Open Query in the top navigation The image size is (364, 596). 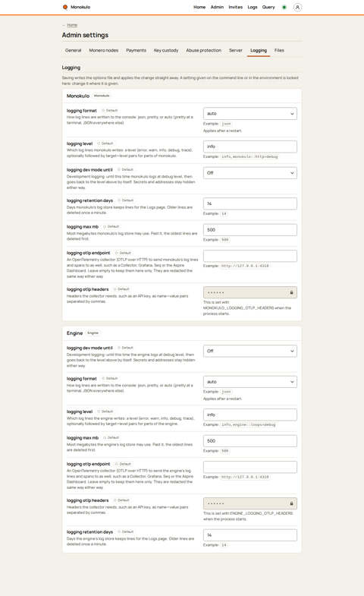click(268, 8)
